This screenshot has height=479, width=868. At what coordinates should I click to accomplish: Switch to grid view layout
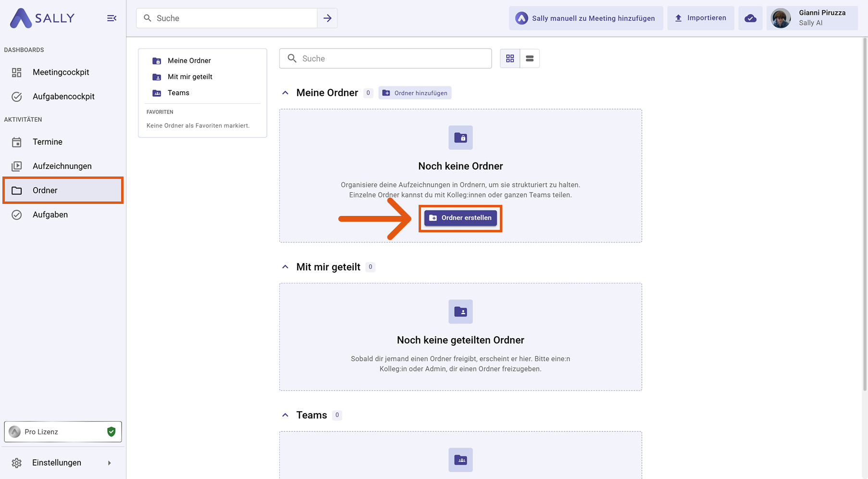pyautogui.click(x=510, y=59)
